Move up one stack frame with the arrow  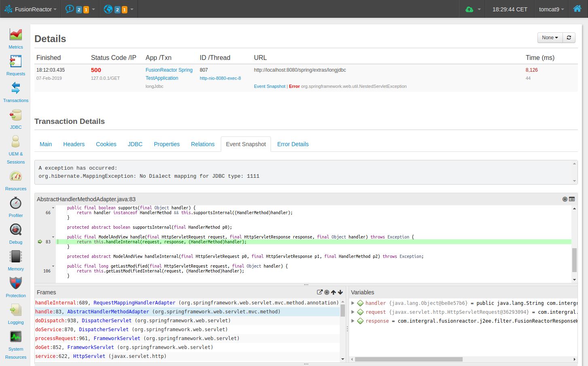pyautogui.click(x=333, y=292)
